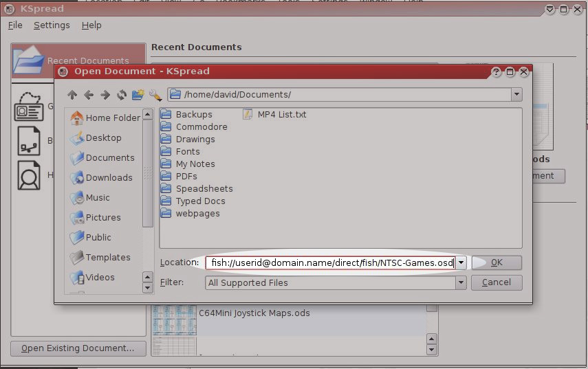Screen dimensions: 588x369
Task: Open the Commodore folder
Action: 194,126
